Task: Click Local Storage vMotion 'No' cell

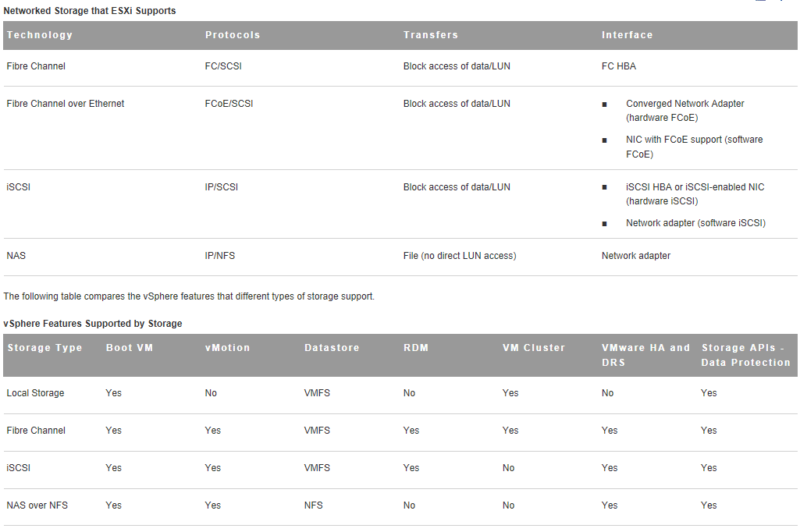Action: (x=211, y=393)
